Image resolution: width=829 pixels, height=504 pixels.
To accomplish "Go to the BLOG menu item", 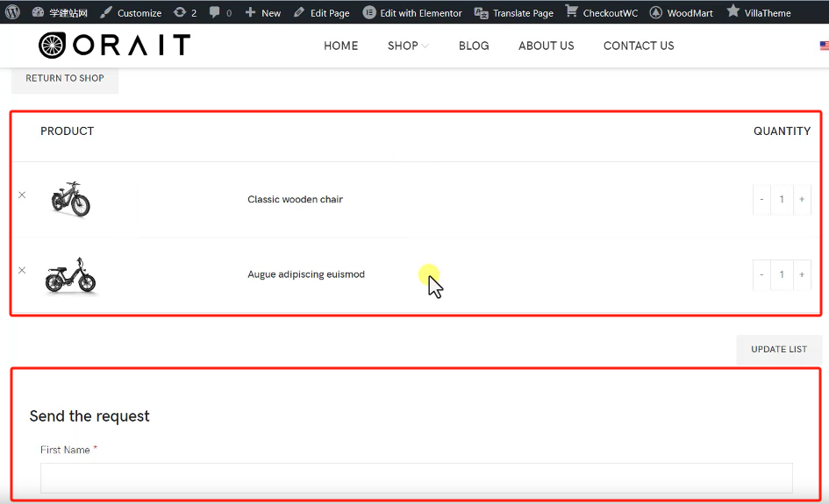I will 474,46.
